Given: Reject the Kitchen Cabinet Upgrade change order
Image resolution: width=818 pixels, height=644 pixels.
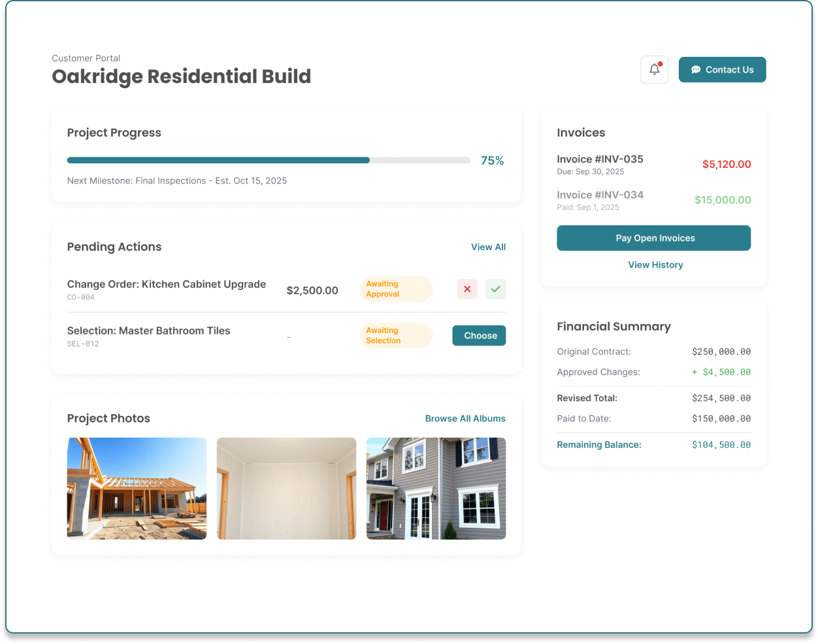Looking at the screenshot, I should click(x=467, y=289).
